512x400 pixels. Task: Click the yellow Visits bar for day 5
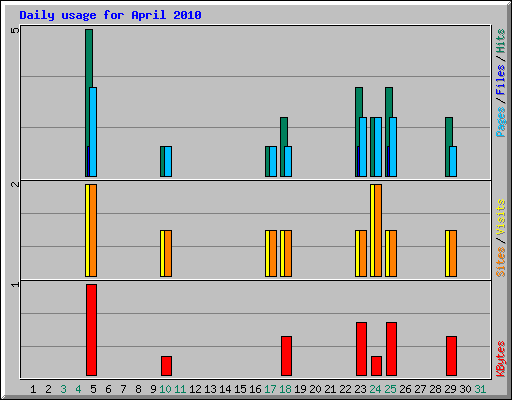click(x=87, y=230)
